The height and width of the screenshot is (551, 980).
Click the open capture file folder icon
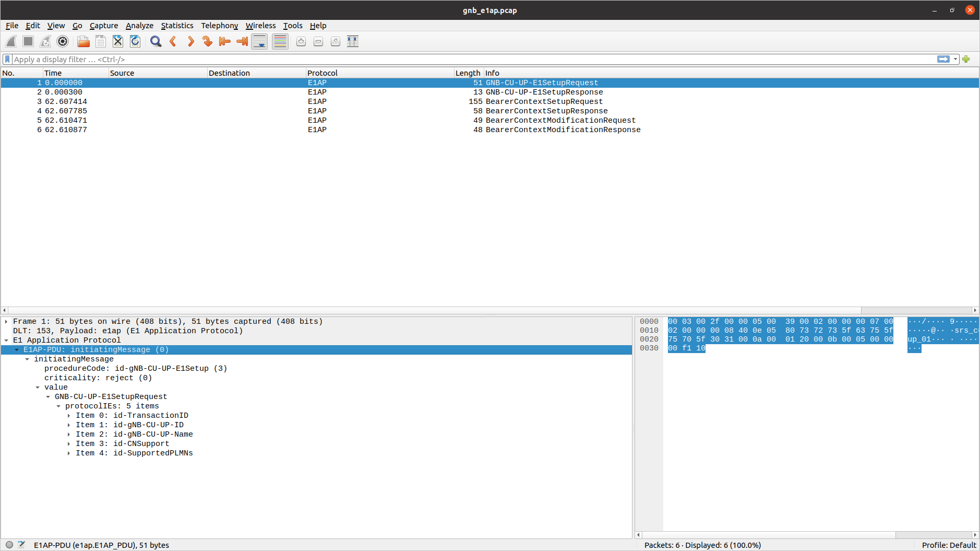pyautogui.click(x=83, y=42)
